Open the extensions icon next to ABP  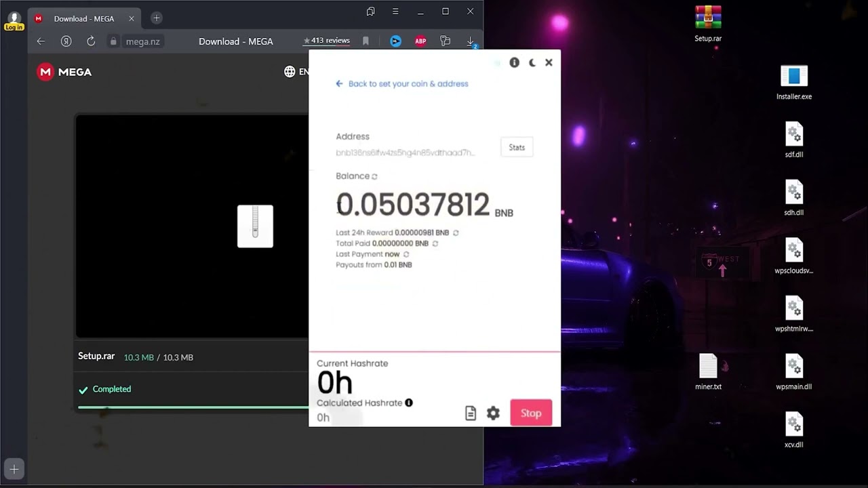[445, 41]
